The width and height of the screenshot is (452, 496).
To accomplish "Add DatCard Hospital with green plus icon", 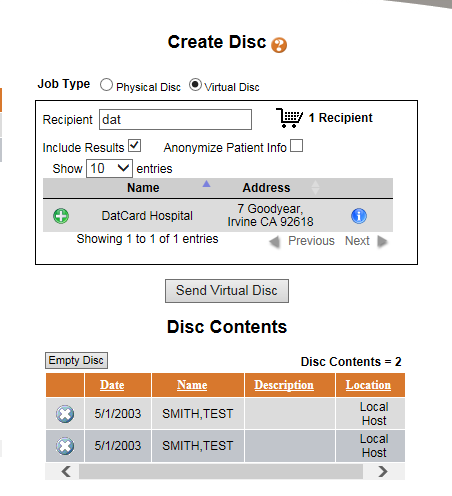I will [x=61, y=216].
